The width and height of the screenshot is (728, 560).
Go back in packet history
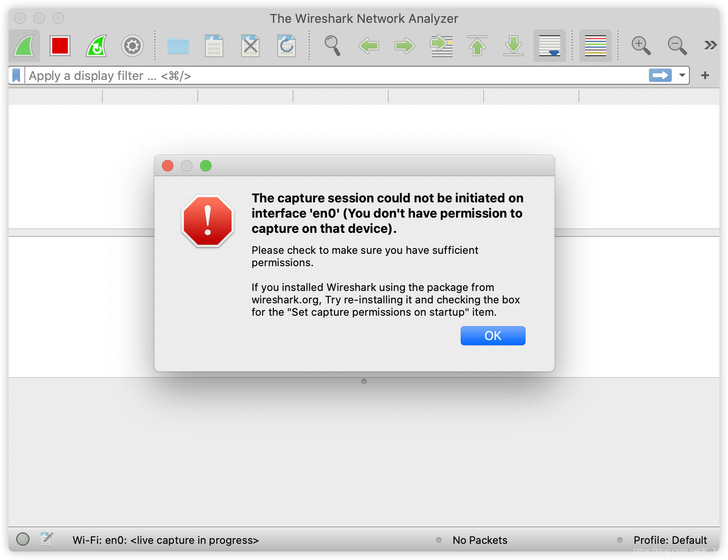click(x=368, y=46)
